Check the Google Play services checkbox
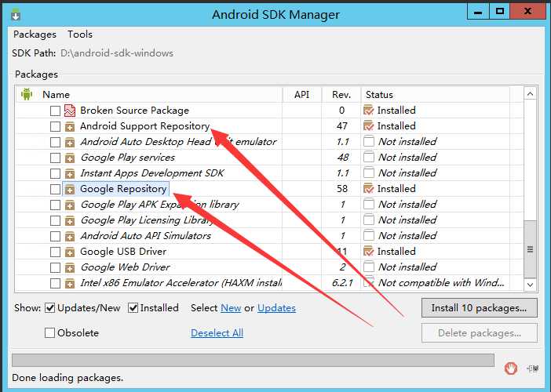 pyautogui.click(x=55, y=158)
